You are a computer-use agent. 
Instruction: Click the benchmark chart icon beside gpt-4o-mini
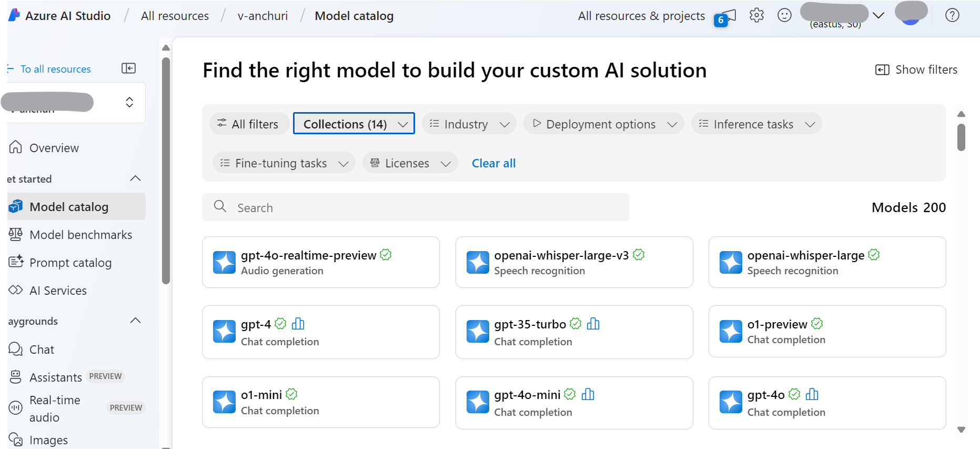pos(588,394)
